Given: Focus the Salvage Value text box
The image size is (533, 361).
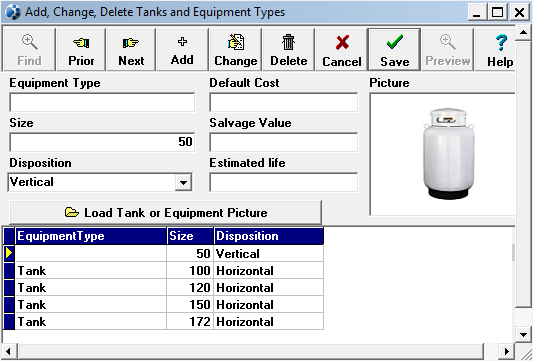Looking at the screenshot, I should point(284,142).
